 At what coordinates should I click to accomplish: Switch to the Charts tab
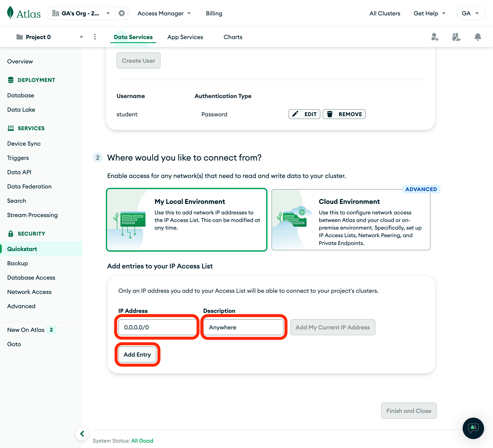click(233, 37)
